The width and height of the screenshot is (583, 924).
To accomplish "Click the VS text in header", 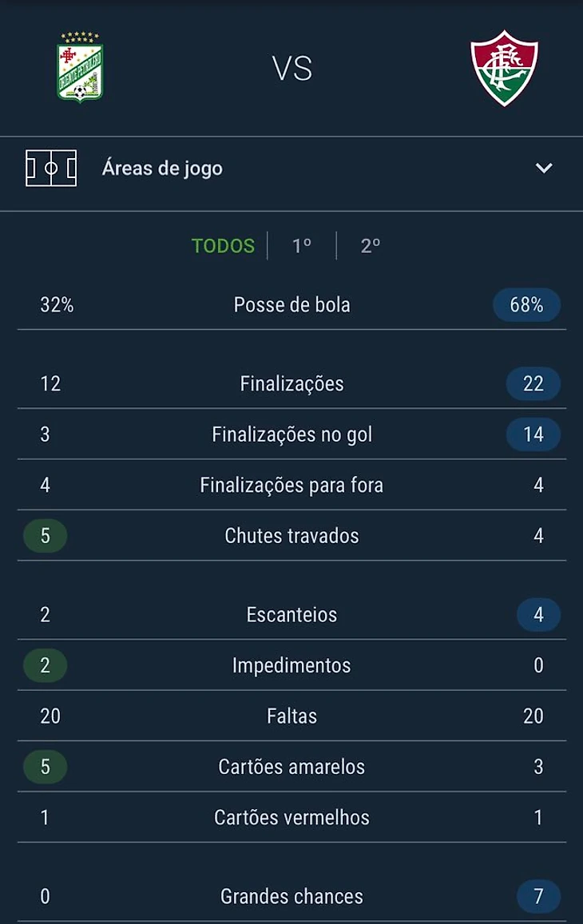I will point(291,69).
